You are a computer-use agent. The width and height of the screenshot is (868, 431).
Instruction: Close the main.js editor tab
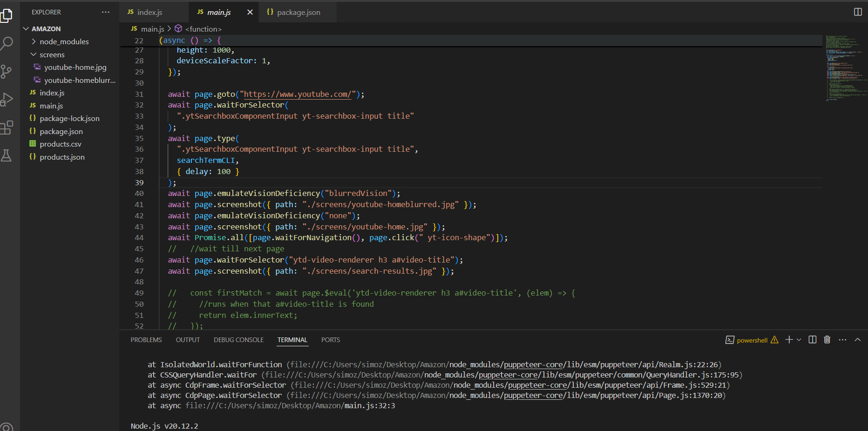pos(250,12)
